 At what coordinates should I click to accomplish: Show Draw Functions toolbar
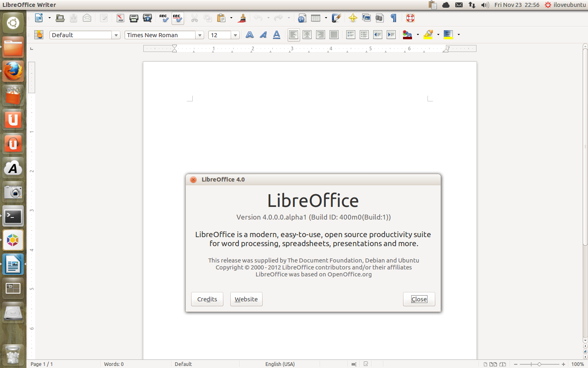pyautogui.click(x=336, y=18)
